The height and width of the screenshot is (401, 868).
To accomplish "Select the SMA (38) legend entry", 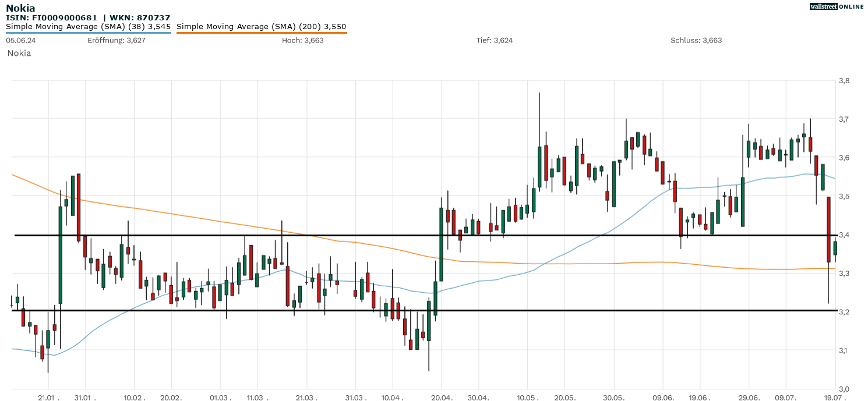I will [x=89, y=26].
